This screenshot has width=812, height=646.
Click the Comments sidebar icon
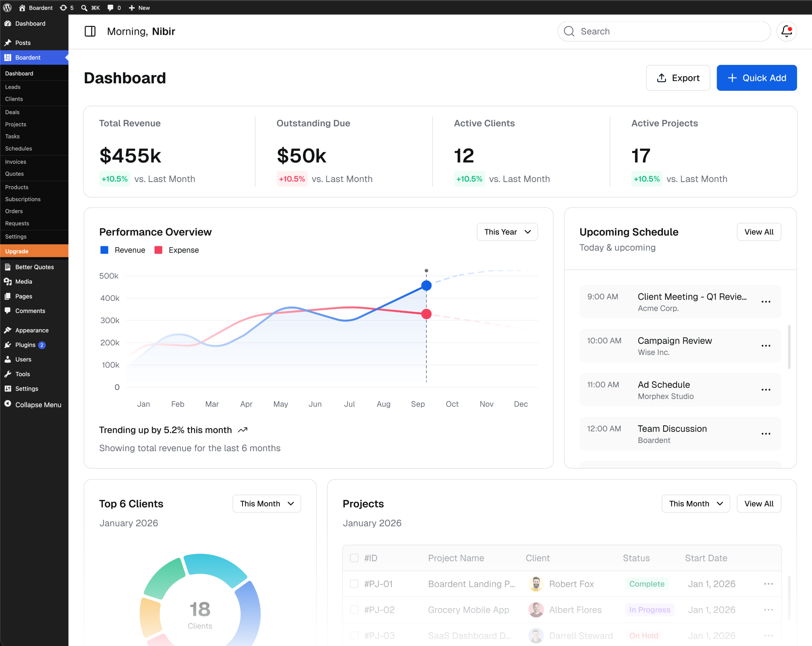point(8,311)
